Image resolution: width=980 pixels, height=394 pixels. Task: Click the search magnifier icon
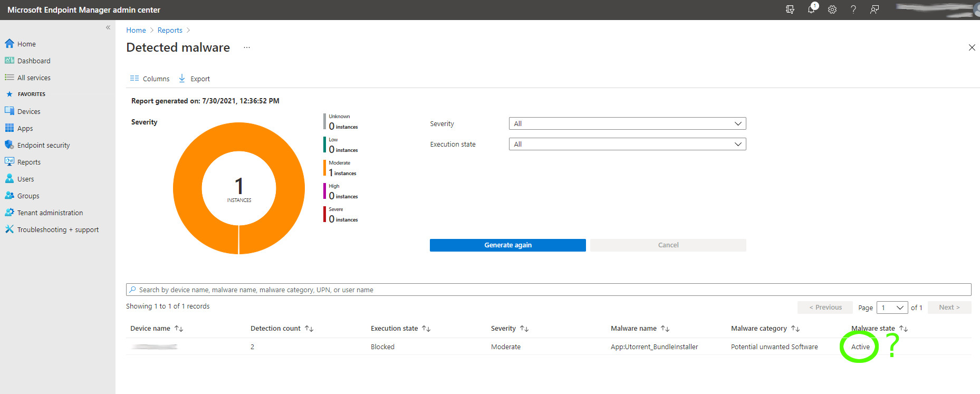pyautogui.click(x=133, y=290)
